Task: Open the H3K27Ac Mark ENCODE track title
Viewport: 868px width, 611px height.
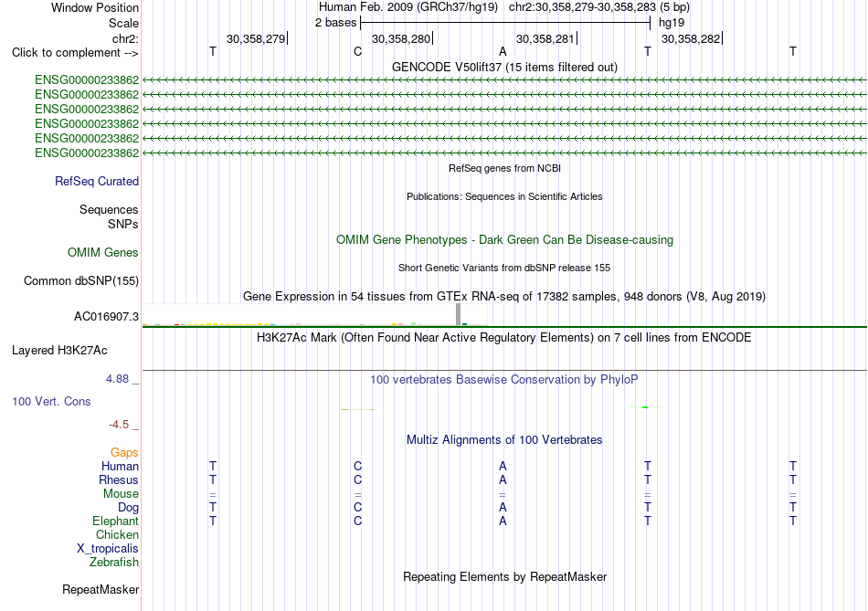Action: (x=504, y=338)
